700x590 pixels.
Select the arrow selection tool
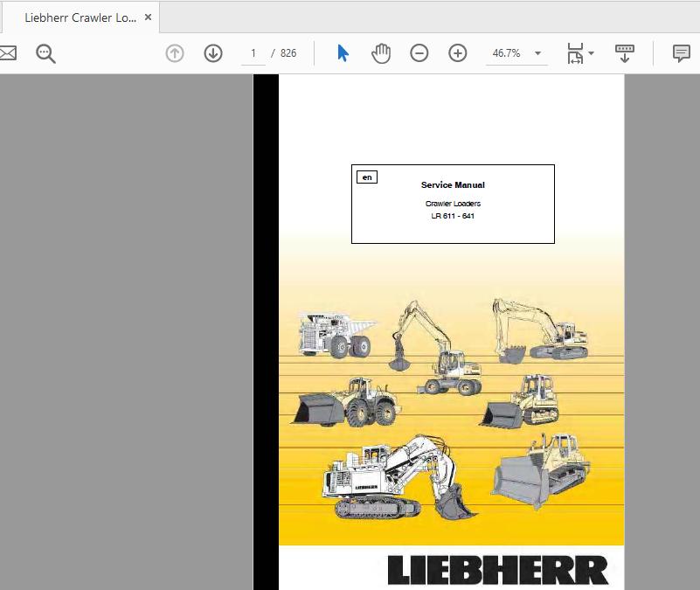tap(343, 53)
